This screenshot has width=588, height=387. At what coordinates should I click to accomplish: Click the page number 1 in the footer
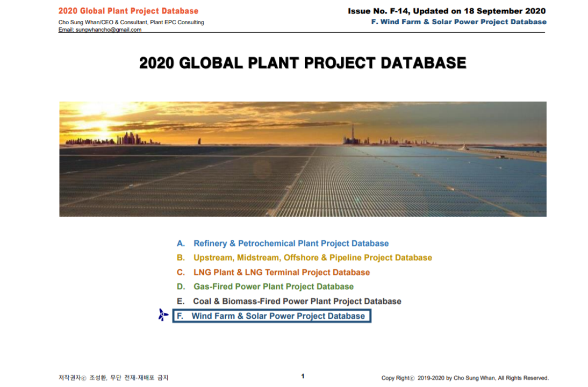pos(303,376)
